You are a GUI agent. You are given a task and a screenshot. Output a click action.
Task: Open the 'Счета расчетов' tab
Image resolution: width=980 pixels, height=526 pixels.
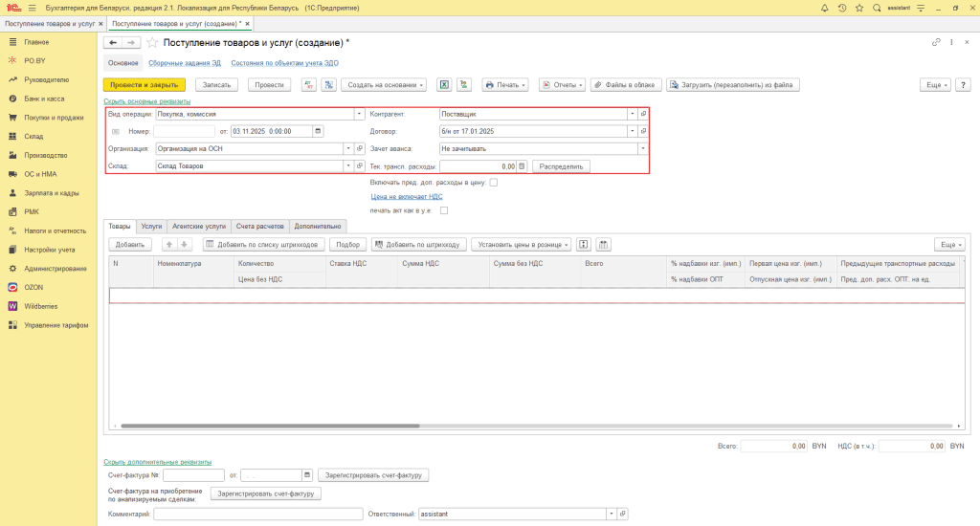click(260, 226)
